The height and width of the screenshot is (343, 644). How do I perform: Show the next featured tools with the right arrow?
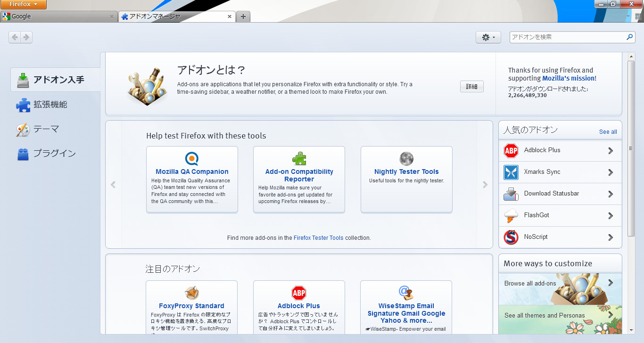point(485,185)
